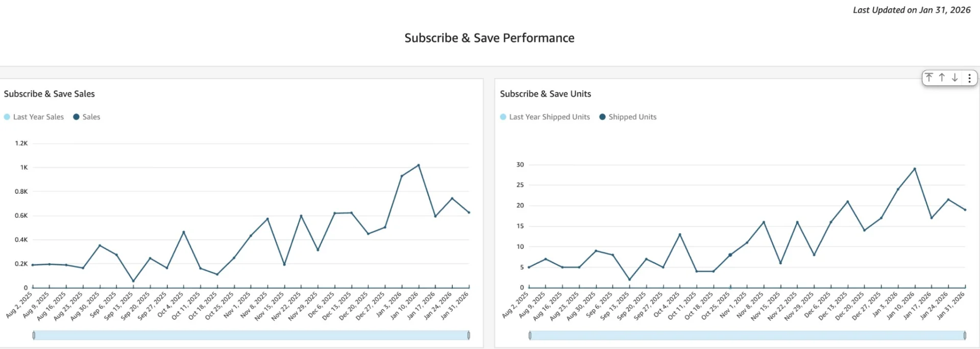980x349 pixels.
Task: Click the drill down arrow icon
Action: coord(954,78)
